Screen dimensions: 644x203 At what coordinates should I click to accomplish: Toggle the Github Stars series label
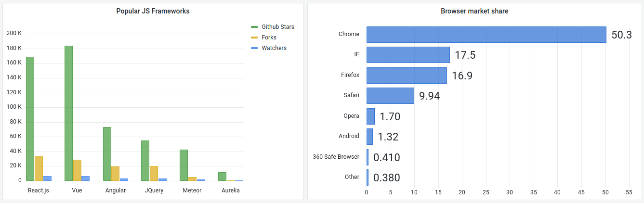[x=278, y=27]
